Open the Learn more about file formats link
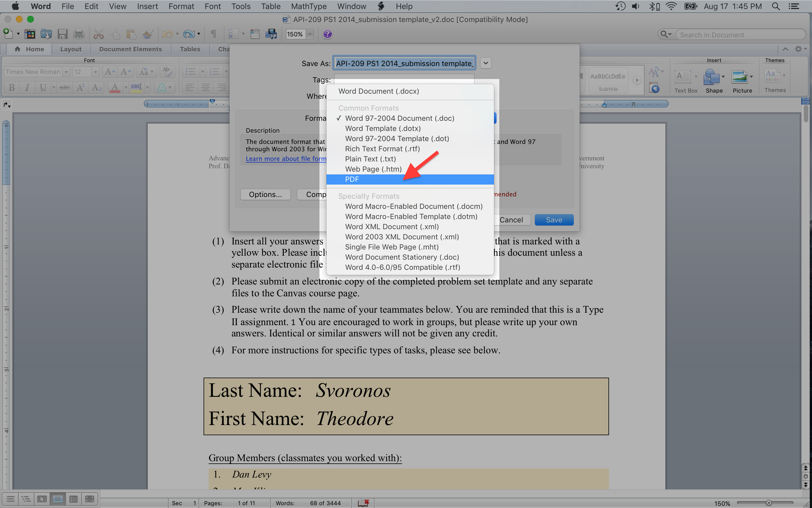The height and width of the screenshot is (508, 812). [x=286, y=159]
